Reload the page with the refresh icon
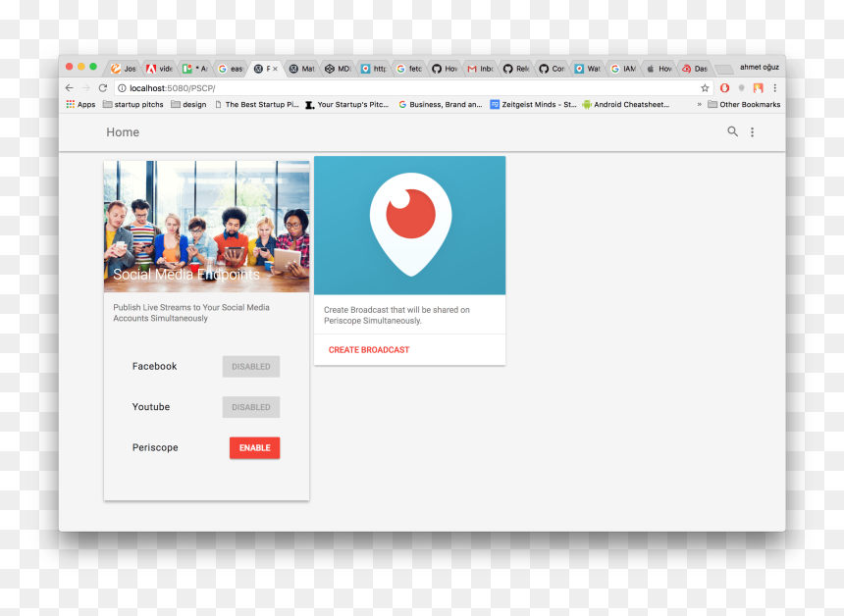Image resolution: width=844 pixels, height=616 pixels. [x=103, y=87]
